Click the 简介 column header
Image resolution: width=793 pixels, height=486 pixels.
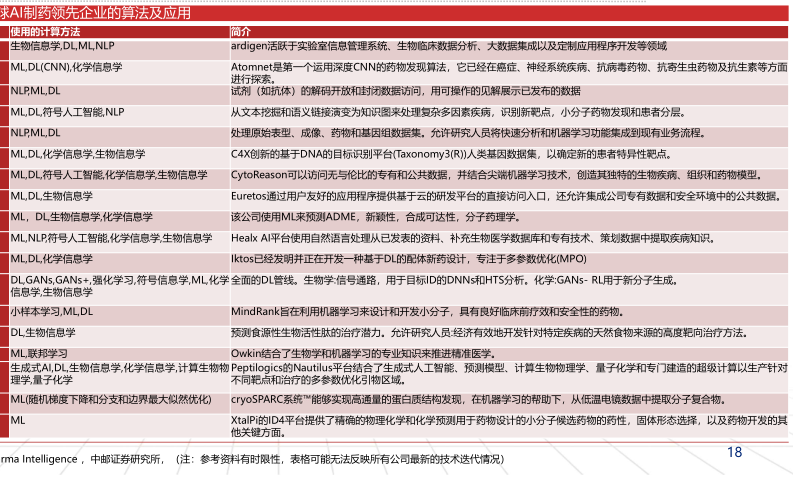(x=241, y=33)
